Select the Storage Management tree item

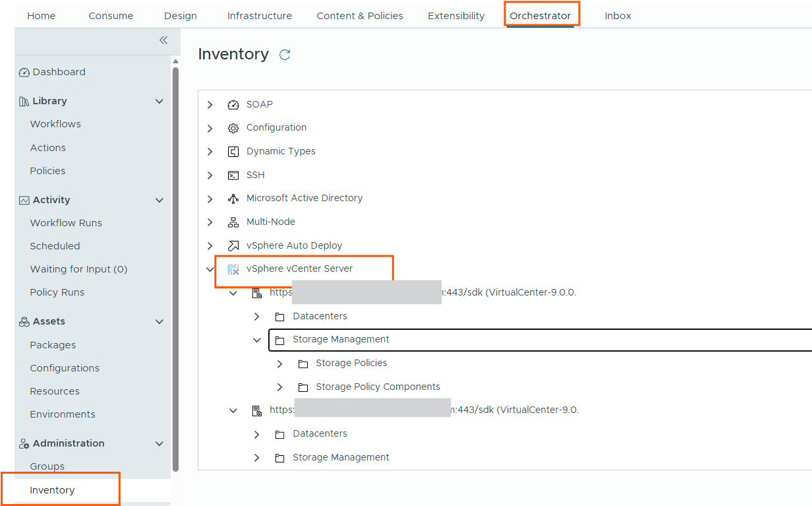pos(341,340)
